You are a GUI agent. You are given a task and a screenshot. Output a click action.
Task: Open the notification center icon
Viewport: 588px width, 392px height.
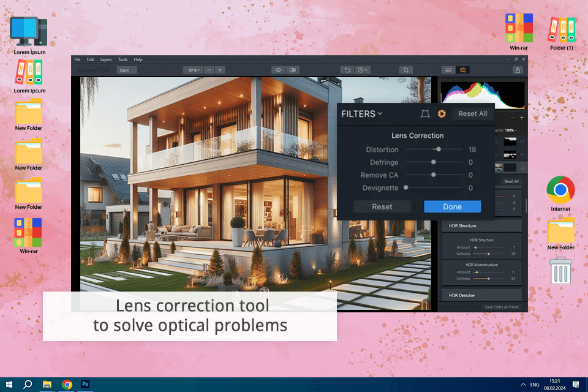tap(576, 385)
